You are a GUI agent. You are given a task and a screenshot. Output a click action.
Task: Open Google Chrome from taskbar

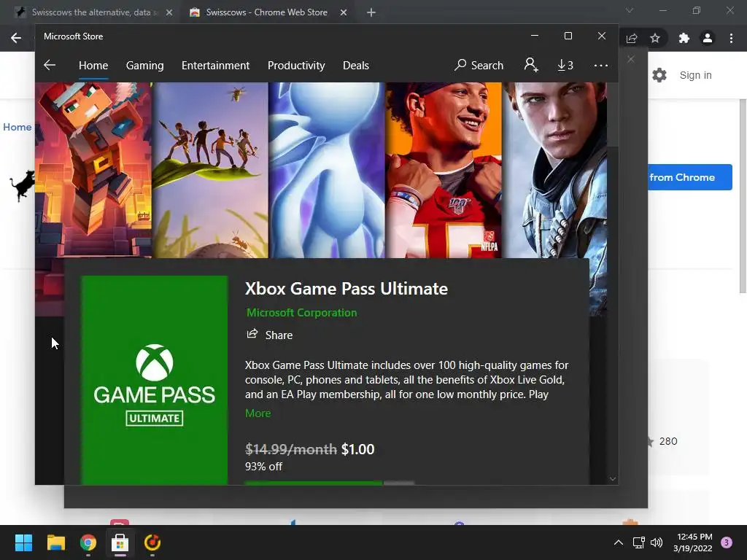click(88, 542)
